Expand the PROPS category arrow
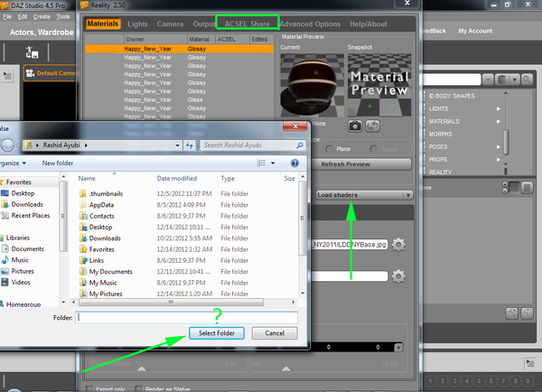Image resolution: width=542 pixels, height=392 pixels. 499,159
